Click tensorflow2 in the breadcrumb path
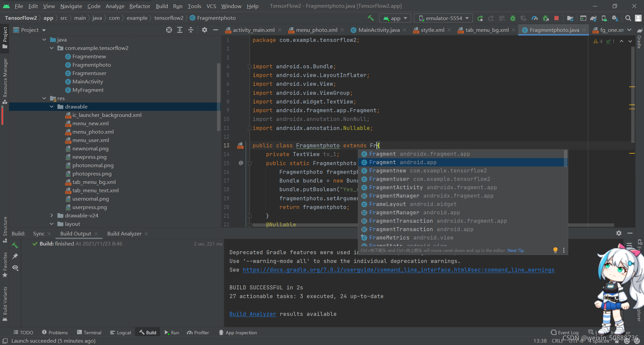Viewport: 644px width, 345px height. [169, 18]
